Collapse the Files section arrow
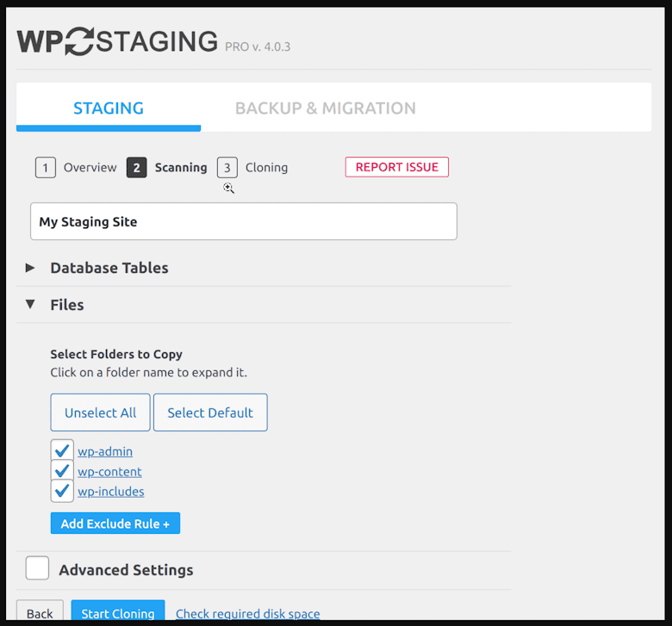 [x=30, y=304]
